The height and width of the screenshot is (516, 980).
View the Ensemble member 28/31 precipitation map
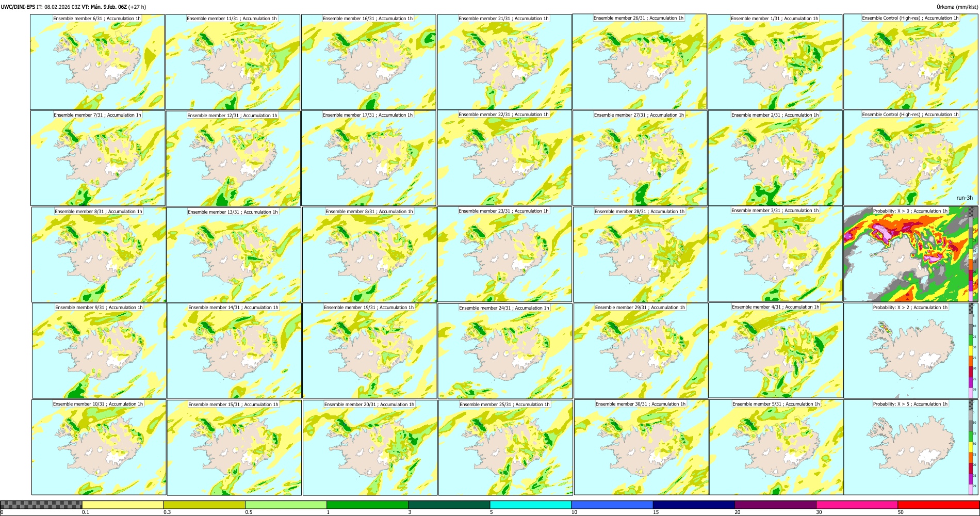[x=640, y=255]
